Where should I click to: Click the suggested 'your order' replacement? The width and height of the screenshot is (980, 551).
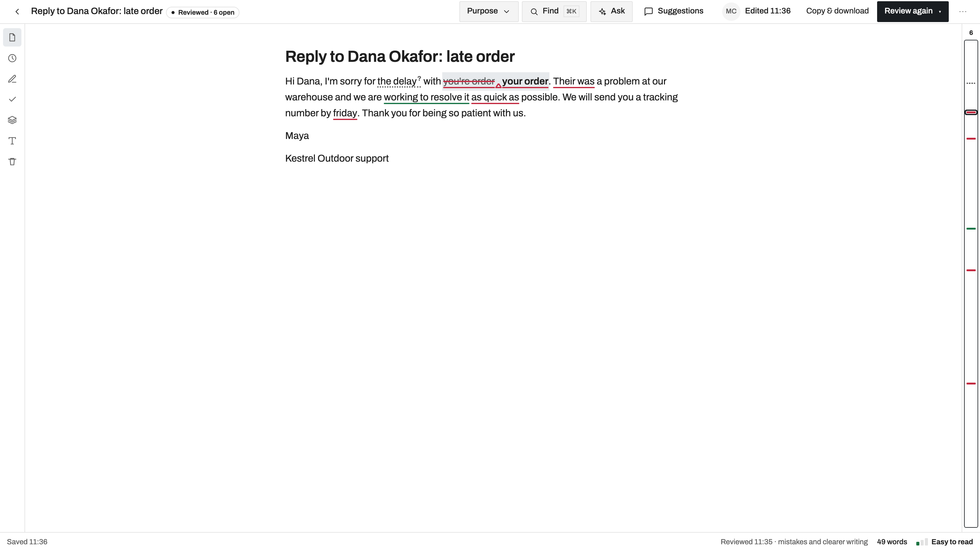pyautogui.click(x=525, y=81)
